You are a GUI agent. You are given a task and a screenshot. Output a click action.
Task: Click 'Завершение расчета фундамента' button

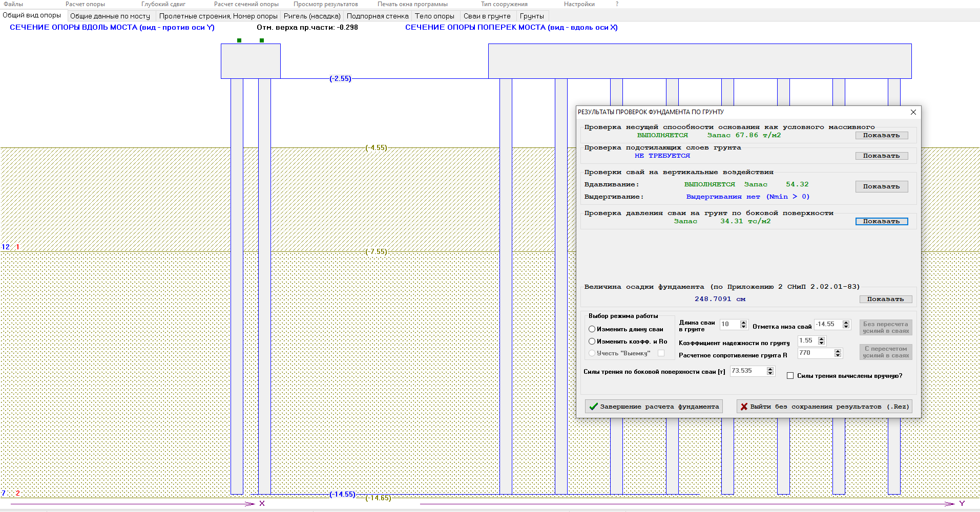point(654,407)
